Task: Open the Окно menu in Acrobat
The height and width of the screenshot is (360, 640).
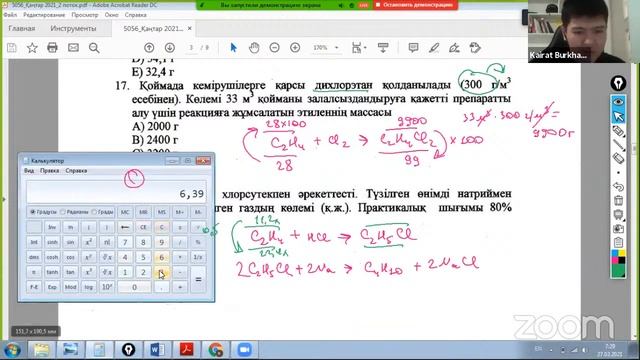Action: tap(111, 15)
